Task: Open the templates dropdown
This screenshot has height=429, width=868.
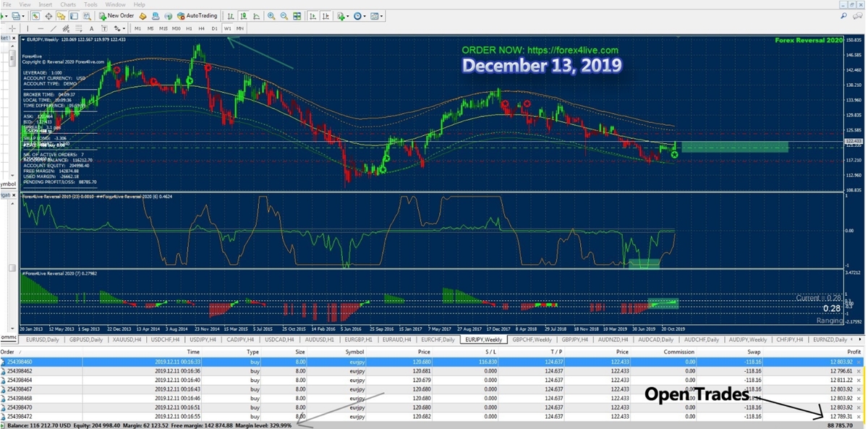Action: pyautogui.click(x=381, y=15)
